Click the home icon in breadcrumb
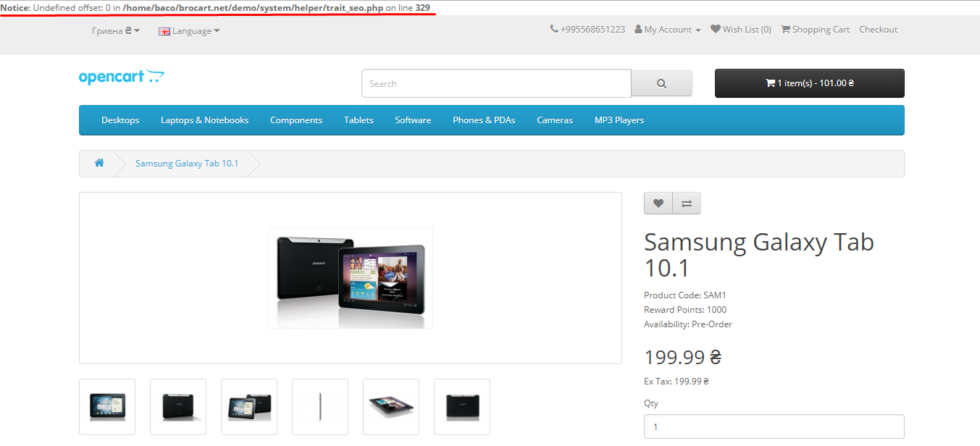 (99, 163)
